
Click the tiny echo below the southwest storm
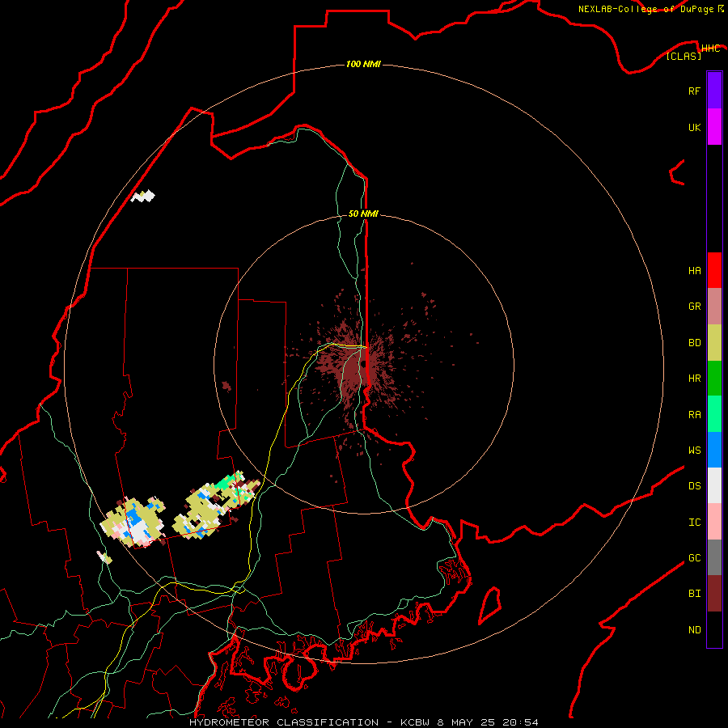pyautogui.click(x=104, y=557)
